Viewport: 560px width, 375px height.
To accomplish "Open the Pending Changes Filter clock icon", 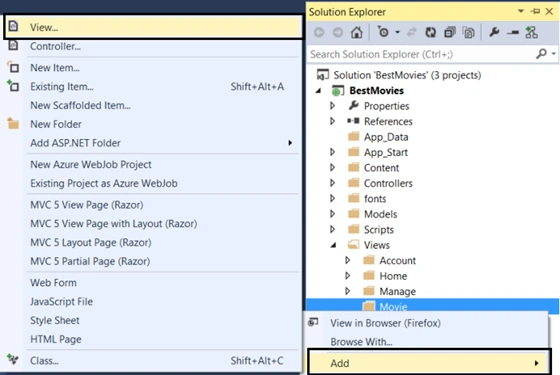I will coord(383,32).
